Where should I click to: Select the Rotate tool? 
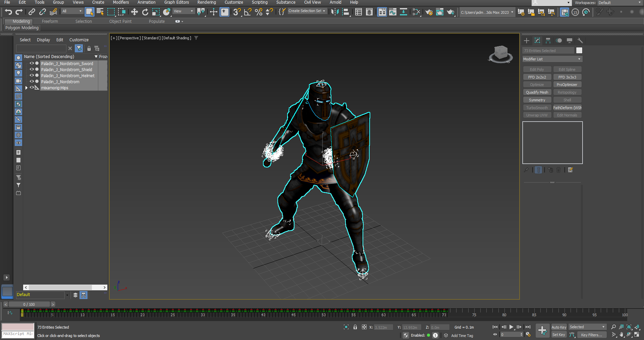click(145, 12)
